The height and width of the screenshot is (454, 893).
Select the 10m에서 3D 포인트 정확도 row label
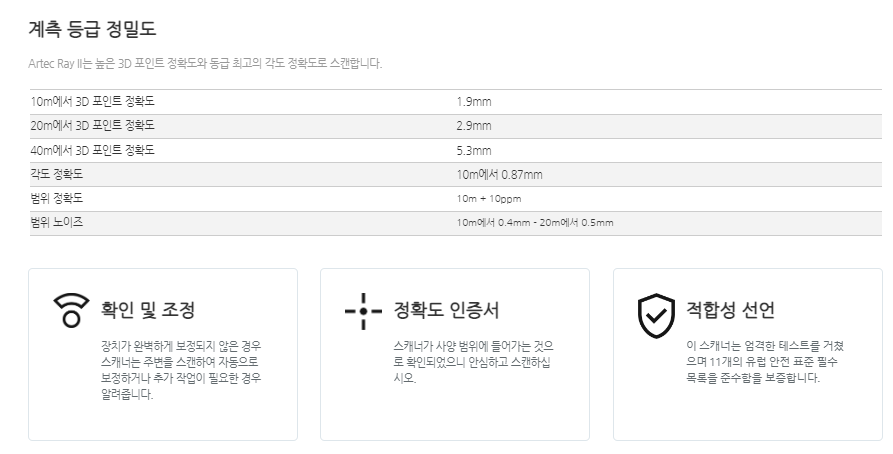point(92,101)
